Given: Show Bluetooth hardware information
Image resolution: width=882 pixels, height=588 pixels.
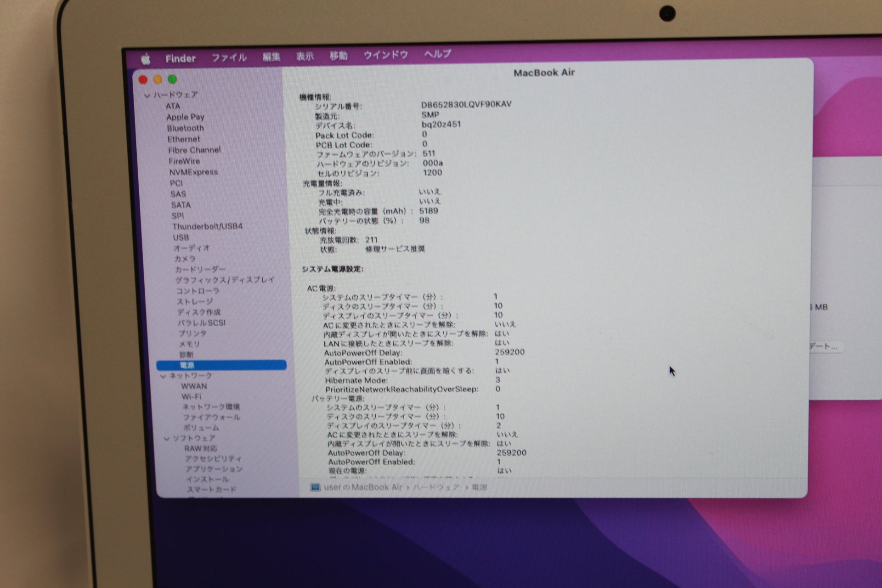Looking at the screenshot, I should click(x=185, y=128).
